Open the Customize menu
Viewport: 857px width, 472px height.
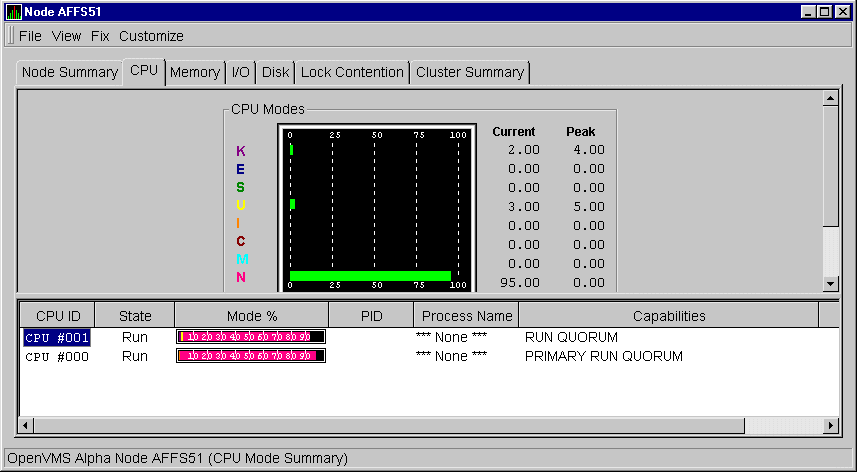(151, 36)
